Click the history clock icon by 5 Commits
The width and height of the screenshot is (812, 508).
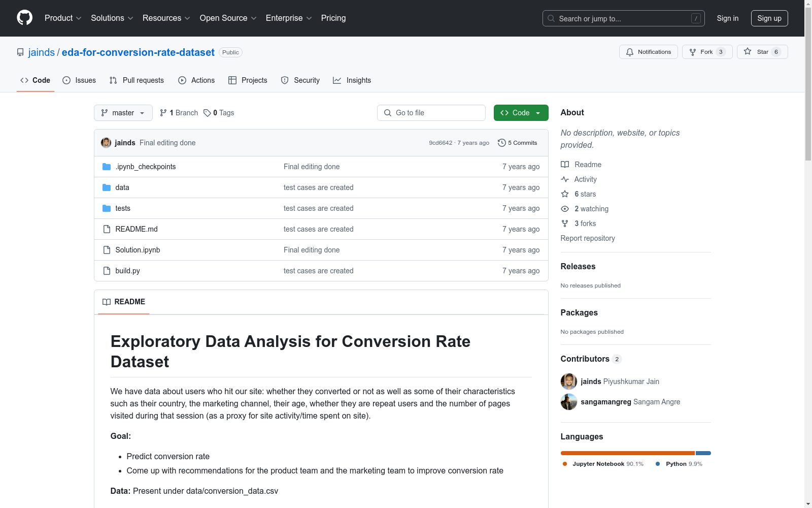click(502, 143)
